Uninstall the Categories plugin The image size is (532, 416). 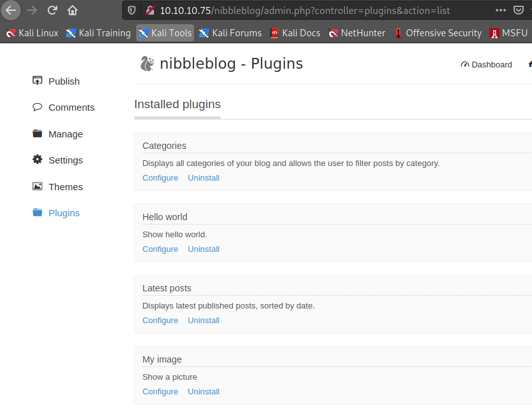point(204,178)
